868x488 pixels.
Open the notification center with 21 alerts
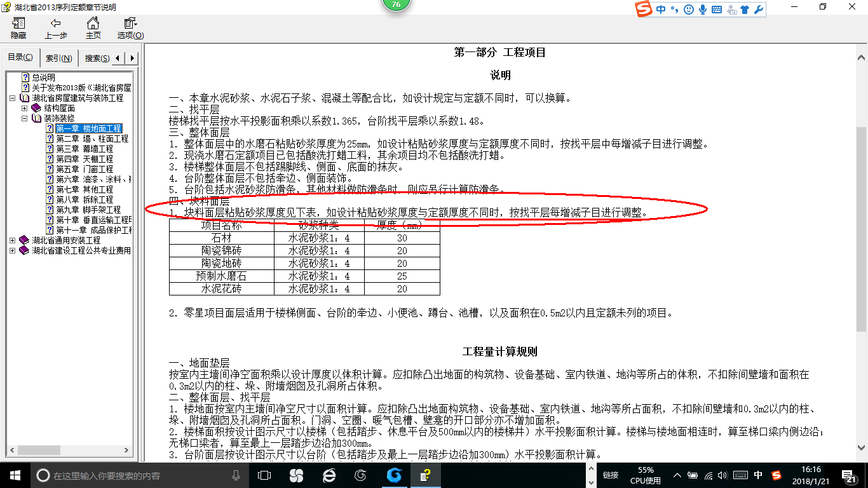coord(850,475)
